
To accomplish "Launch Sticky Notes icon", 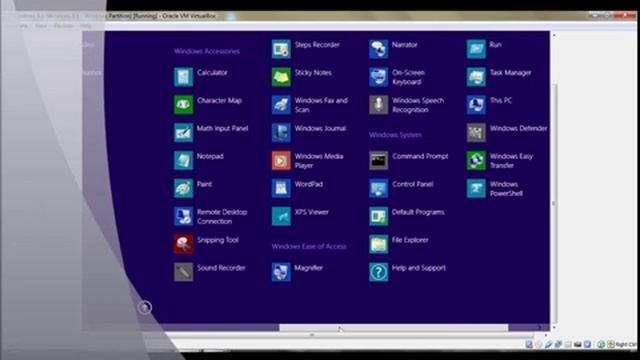I will pos(281,77).
